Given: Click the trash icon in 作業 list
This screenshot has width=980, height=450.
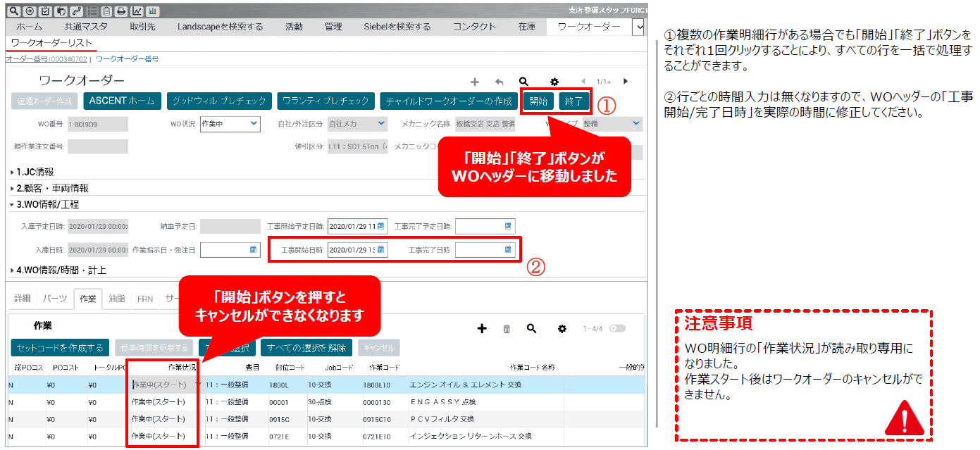Looking at the screenshot, I should tap(507, 329).
